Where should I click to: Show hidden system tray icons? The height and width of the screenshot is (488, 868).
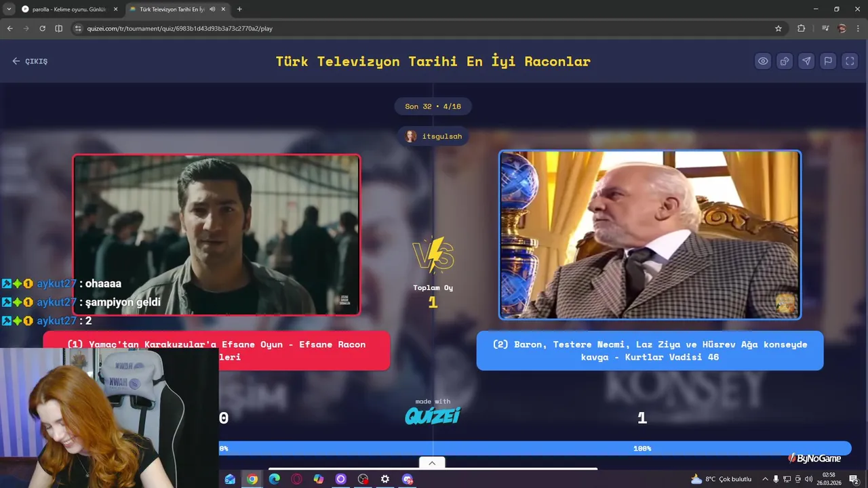pos(765,479)
